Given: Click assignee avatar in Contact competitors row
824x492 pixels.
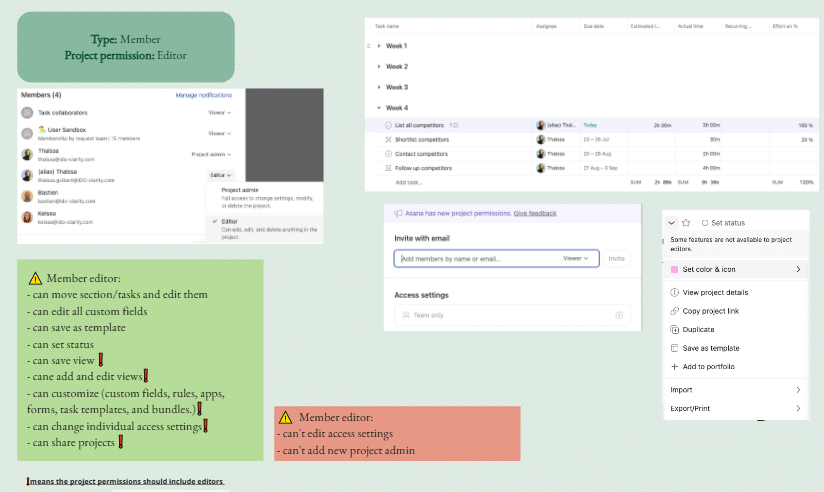Looking at the screenshot, I should [541, 153].
